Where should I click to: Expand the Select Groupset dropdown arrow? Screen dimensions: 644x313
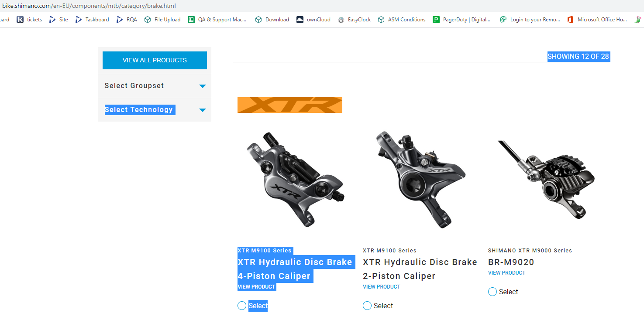coord(203,86)
